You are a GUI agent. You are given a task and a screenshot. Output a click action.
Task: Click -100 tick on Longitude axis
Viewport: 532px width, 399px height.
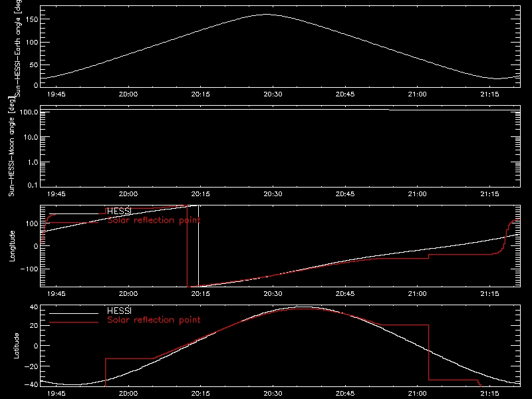[x=29, y=269]
